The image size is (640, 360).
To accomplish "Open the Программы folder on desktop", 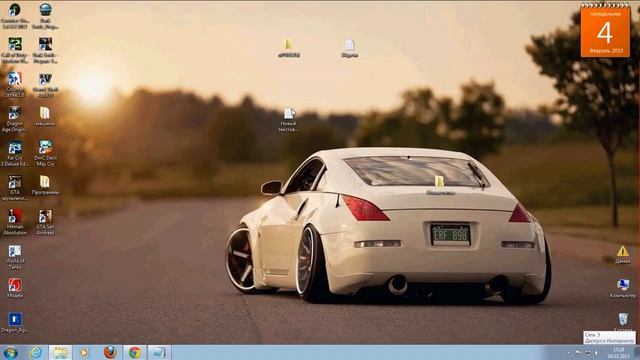I will [45, 185].
